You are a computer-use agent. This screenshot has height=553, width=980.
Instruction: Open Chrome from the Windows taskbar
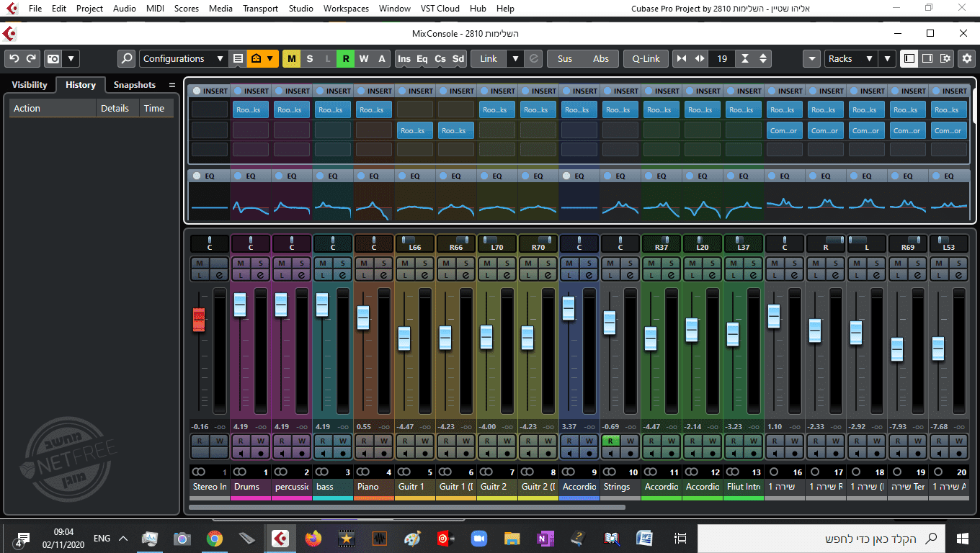214,538
